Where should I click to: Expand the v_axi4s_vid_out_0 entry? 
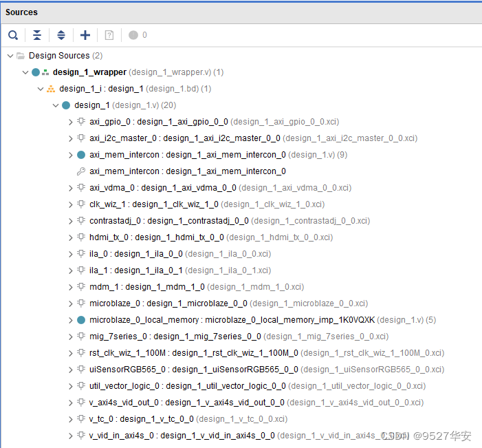coord(70,403)
